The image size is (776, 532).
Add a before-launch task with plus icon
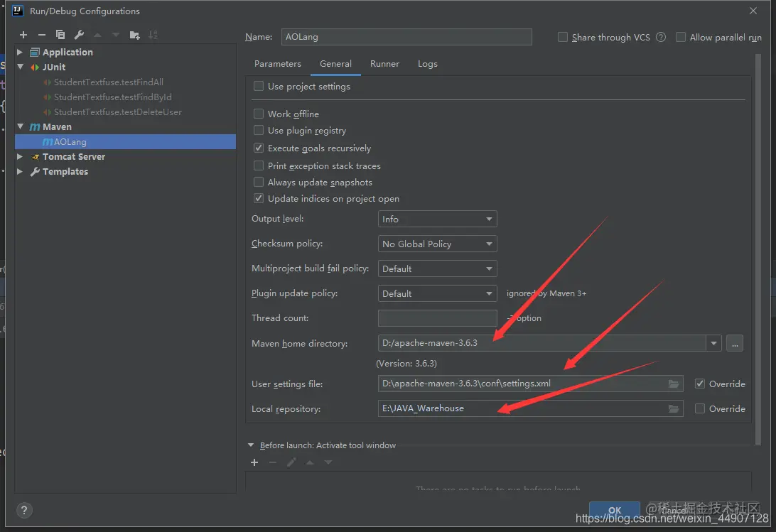click(254, 462)
